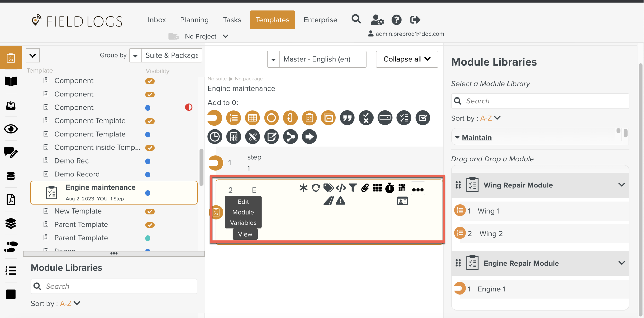This screenshot has height=318, width=644.
Task: Click the PDF document sidebar icon
Action: (11, 200)
